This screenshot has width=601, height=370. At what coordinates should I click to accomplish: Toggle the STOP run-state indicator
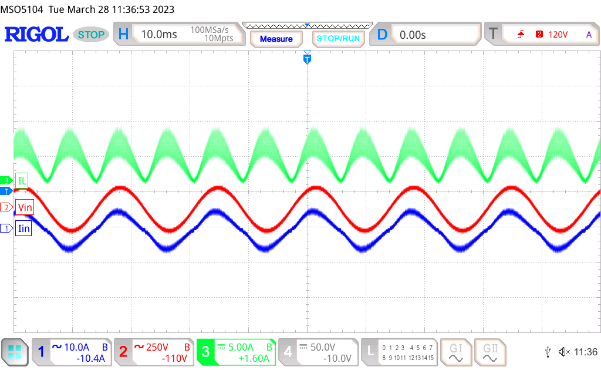coord(91,35)
